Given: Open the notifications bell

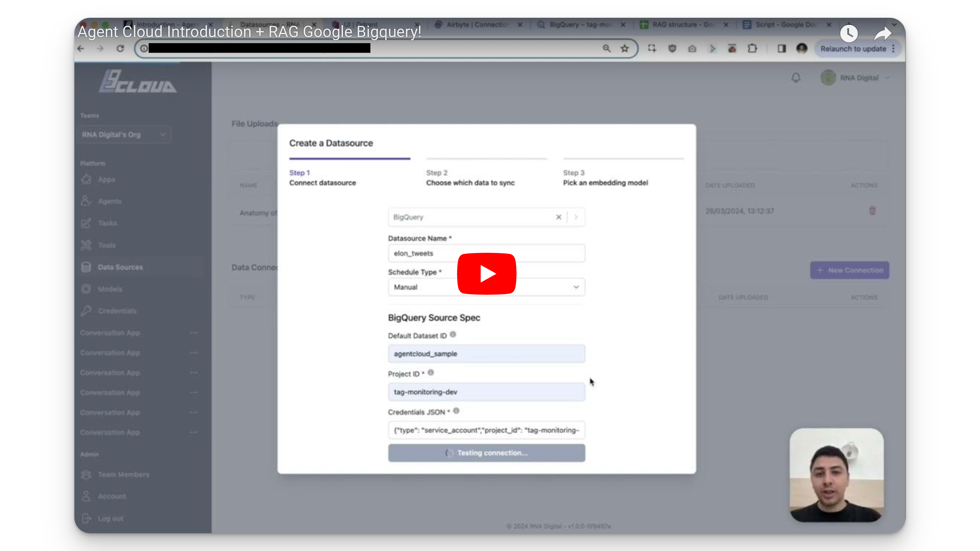Looking at the screenshot, I should coord(796,78).
